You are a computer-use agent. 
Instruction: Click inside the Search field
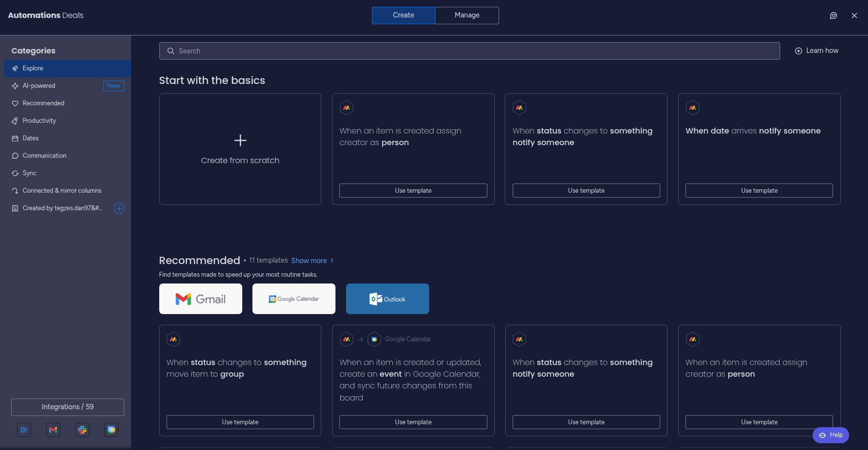click(x=469, y=50)
